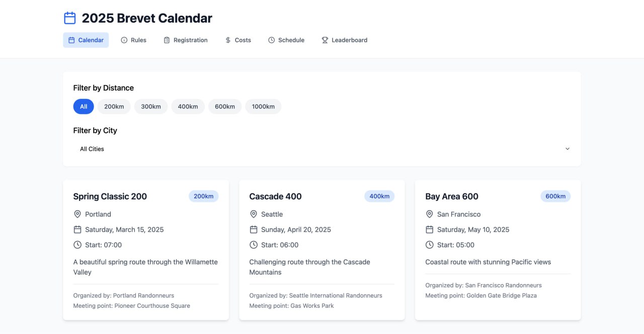Expand city filter using the chevron arrow
This screenshot has width=644, height=334.
tap(567, 149)
